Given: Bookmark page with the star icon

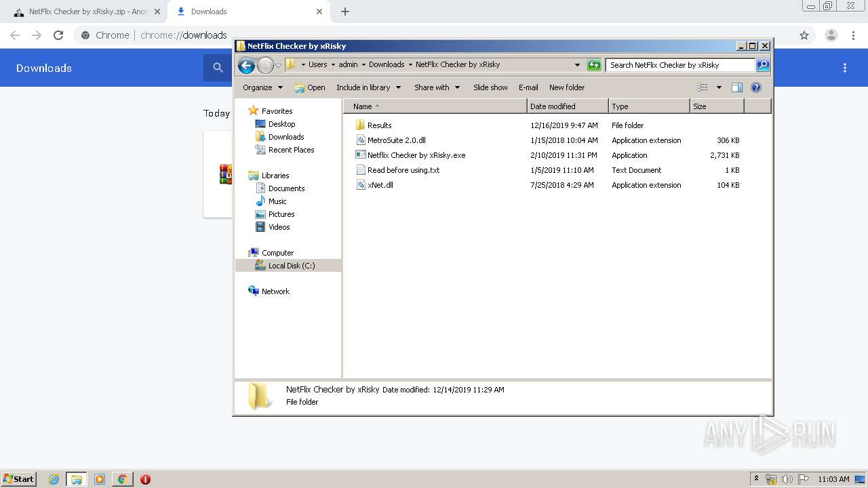Looking at the screenshot, I should 804,35.
